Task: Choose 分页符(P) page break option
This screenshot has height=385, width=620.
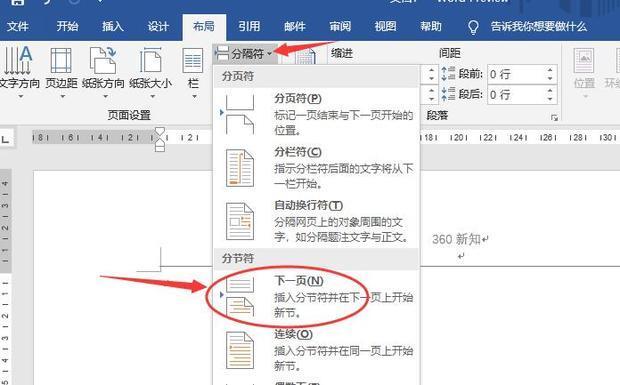Action: [316, 115]
